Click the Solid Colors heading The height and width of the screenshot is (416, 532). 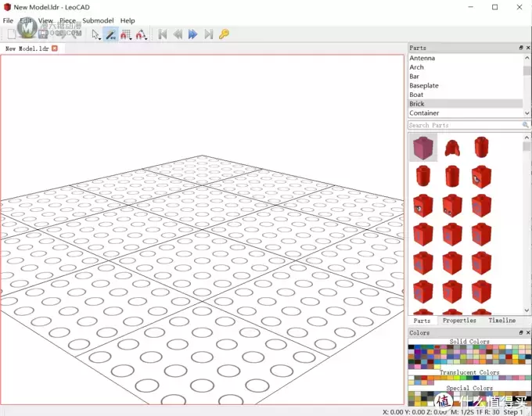click(469, 342)
